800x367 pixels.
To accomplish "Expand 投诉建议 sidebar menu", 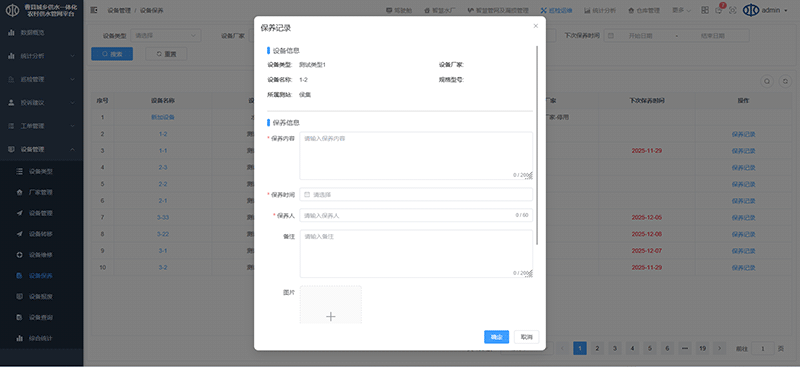I will (x=41, y=103).
